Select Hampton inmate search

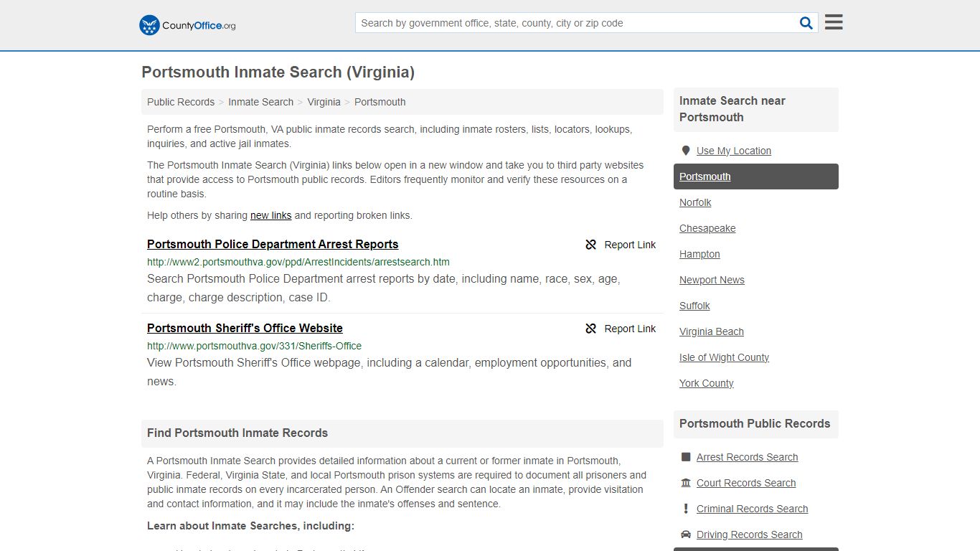pyautogui.click(x=699, y=254)
